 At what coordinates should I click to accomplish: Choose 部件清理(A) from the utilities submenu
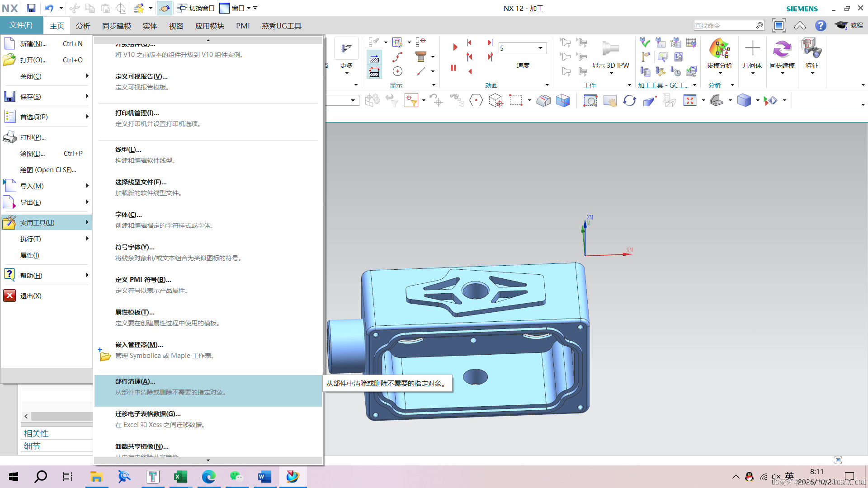[x=135, y=382]
